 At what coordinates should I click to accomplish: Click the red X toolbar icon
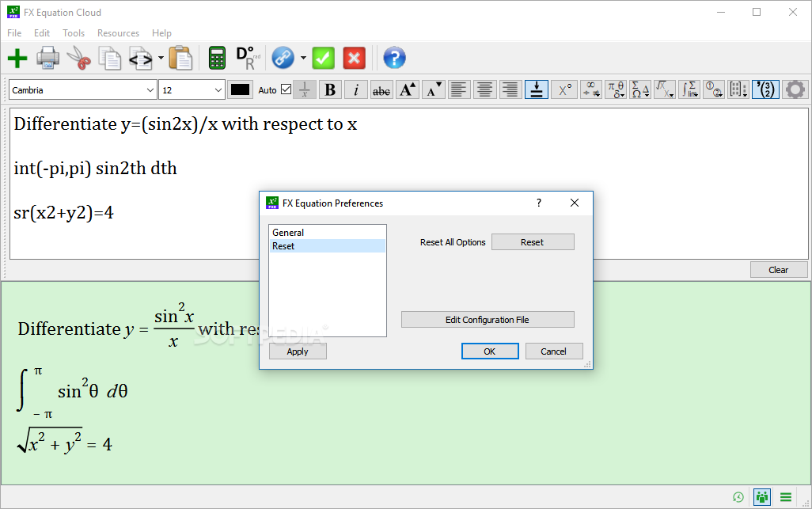(x=355, y=58)
